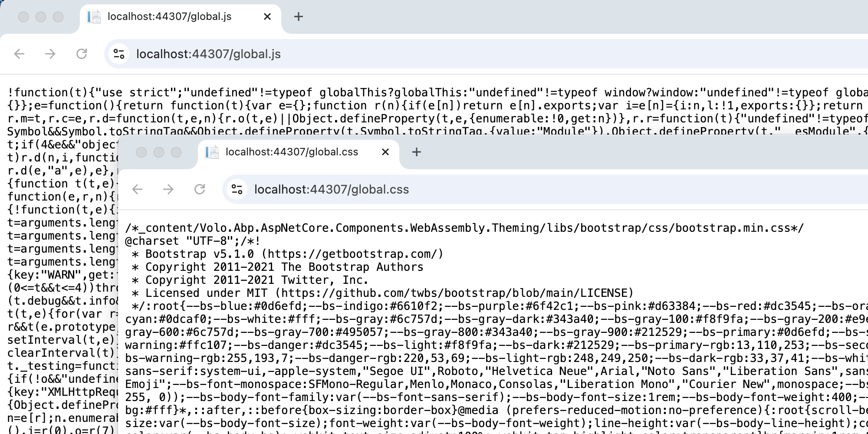
Task: Click Forward arrow in global.js window
Action: 50,54
